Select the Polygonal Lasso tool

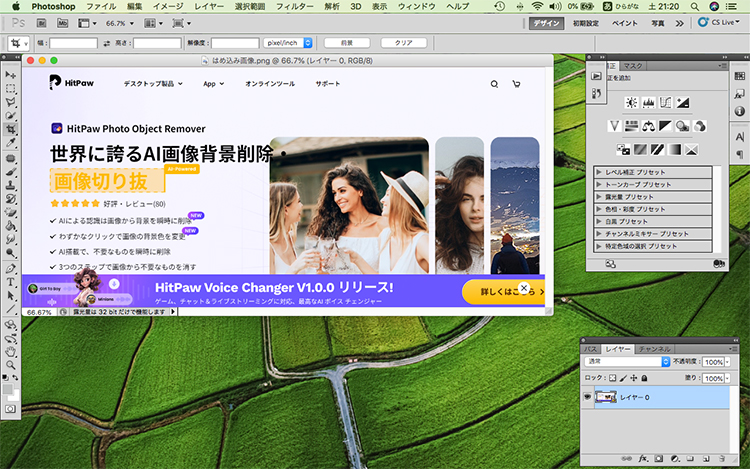[11, 102]
